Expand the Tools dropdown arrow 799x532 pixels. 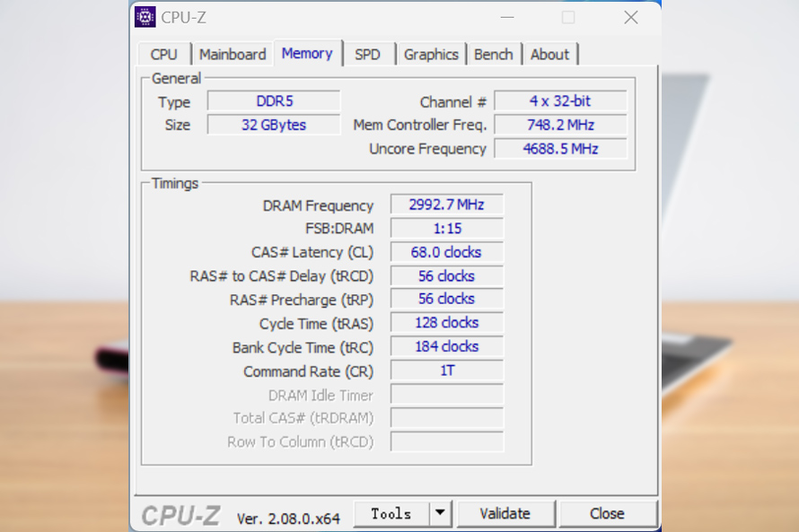(x=440, y=514)
